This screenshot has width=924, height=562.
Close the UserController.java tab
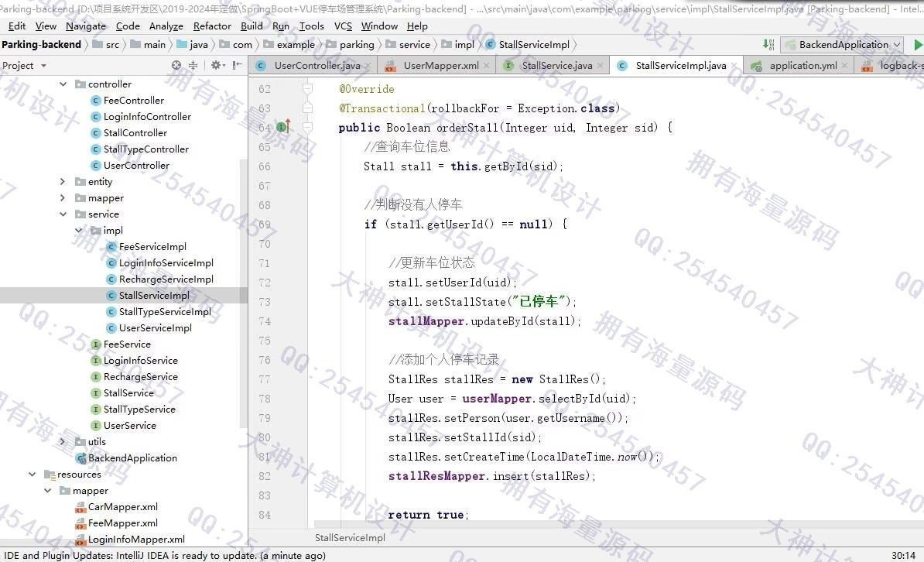coord(368,66)
